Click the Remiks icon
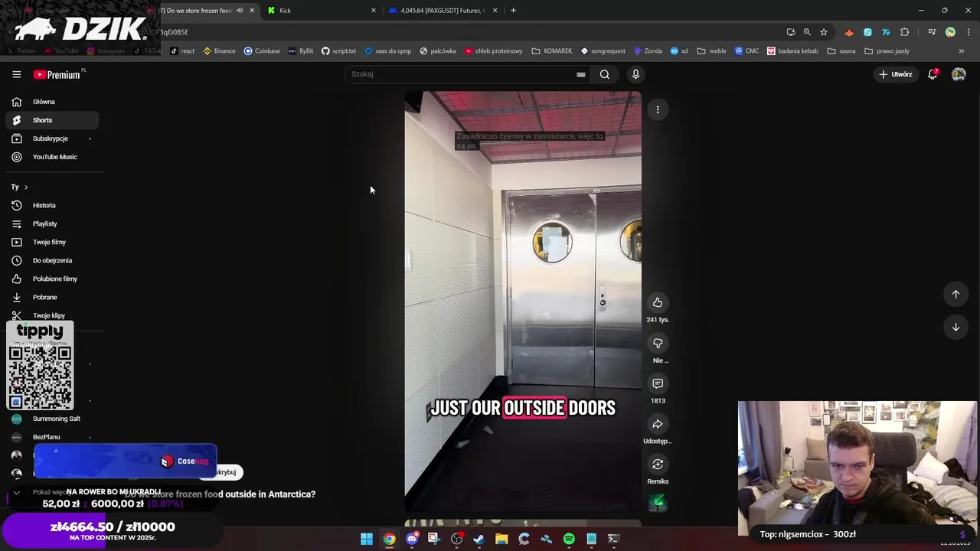This screenshot has height=551, width=980. click(658, 464)
